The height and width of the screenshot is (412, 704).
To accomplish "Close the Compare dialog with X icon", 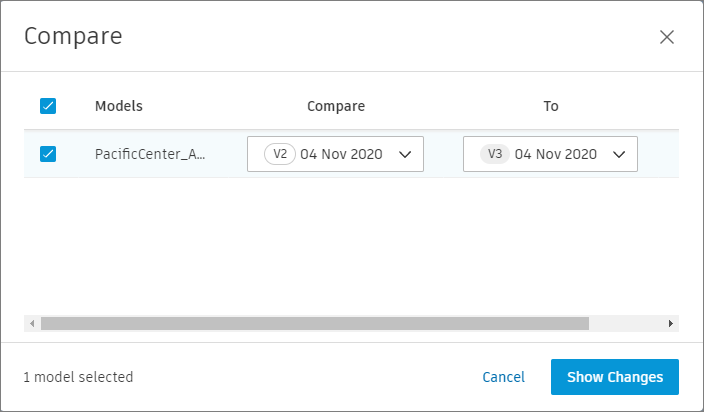I will click(667, 37).
